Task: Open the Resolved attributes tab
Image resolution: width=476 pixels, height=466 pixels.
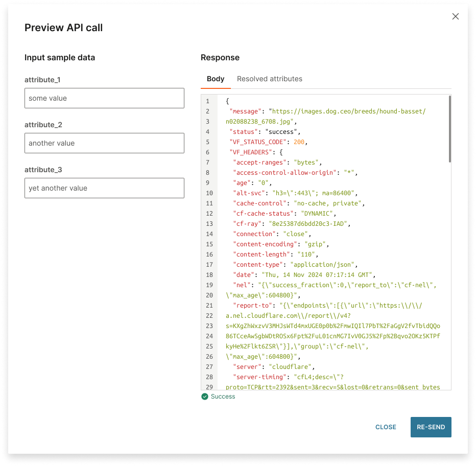Action: coord(270,79)
